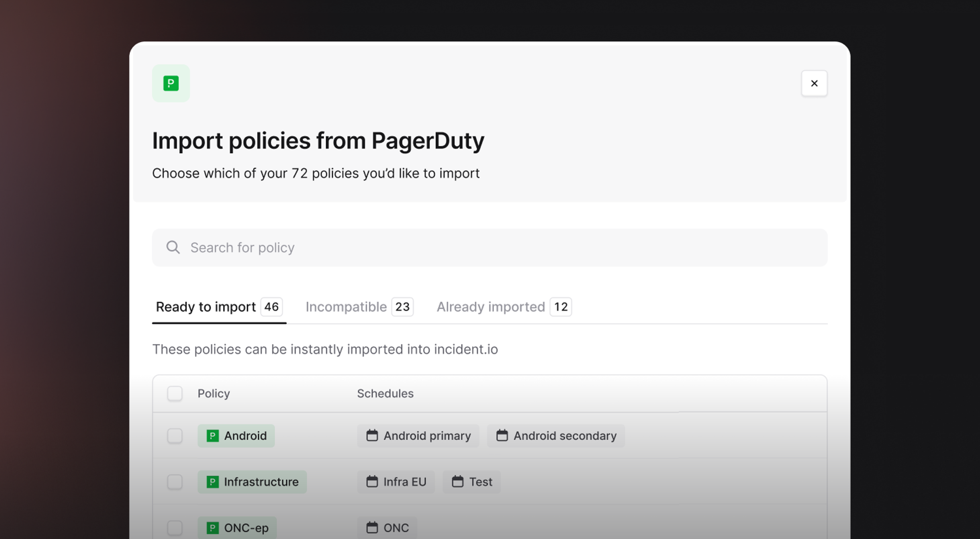
Task: Check the ONC-ep policy checkbox
Action: click(x=175, y=528)
